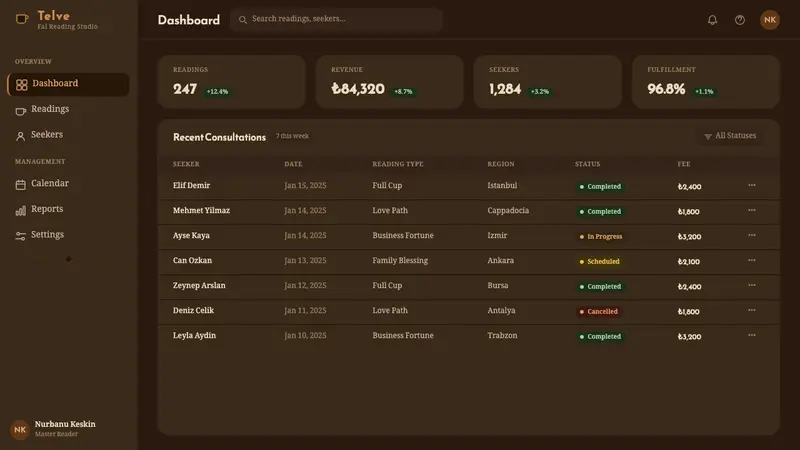800x450 pixels.
Task: Open the notifications bell
Action: pyautogui.click(x=712, y=20)
